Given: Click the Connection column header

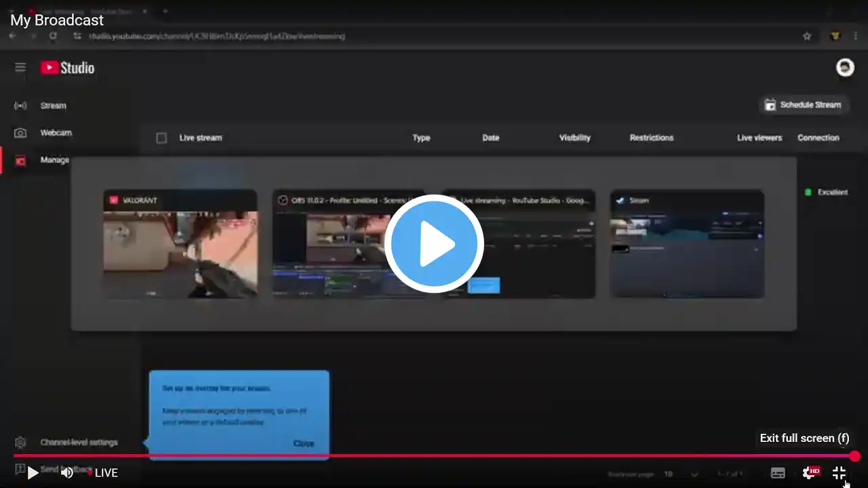Looking at the screenshot, I should (818, 138).
